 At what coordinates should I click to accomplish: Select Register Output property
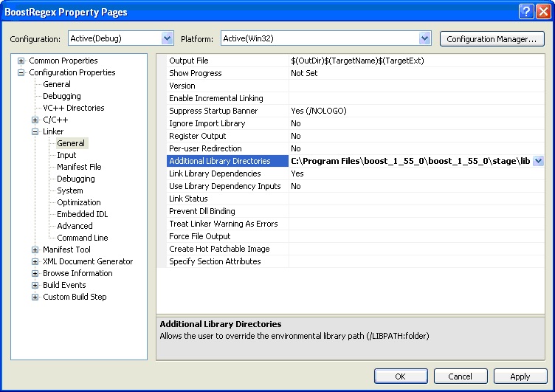click(x=227, y=136)
